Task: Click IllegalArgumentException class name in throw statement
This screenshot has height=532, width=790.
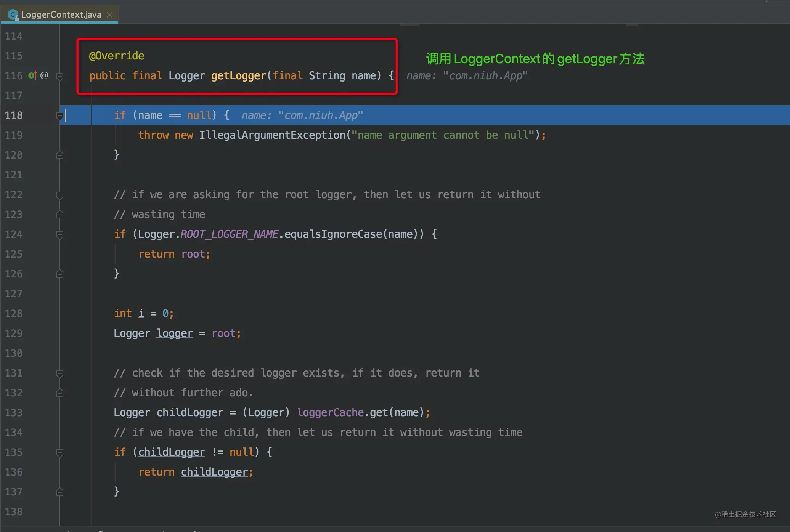Action: tap(272, 135)
